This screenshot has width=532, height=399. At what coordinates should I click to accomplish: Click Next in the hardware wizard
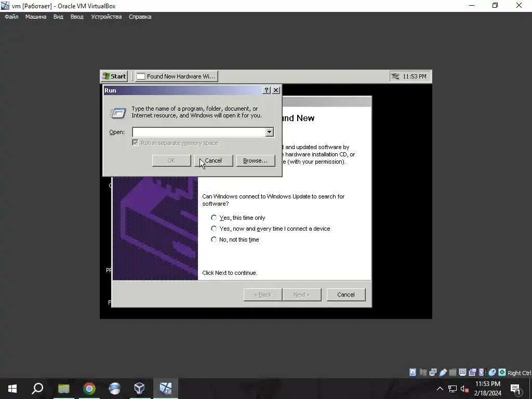(x=302, y=295)
